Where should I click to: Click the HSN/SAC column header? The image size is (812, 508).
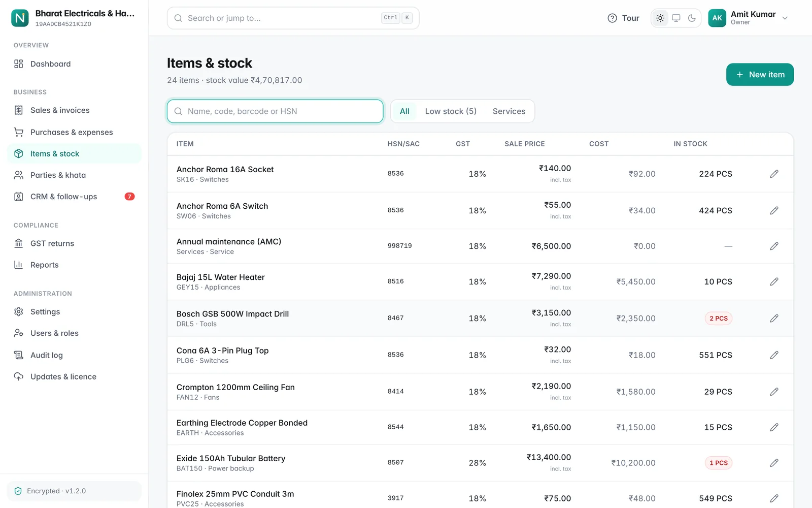(x=403, y=144)
